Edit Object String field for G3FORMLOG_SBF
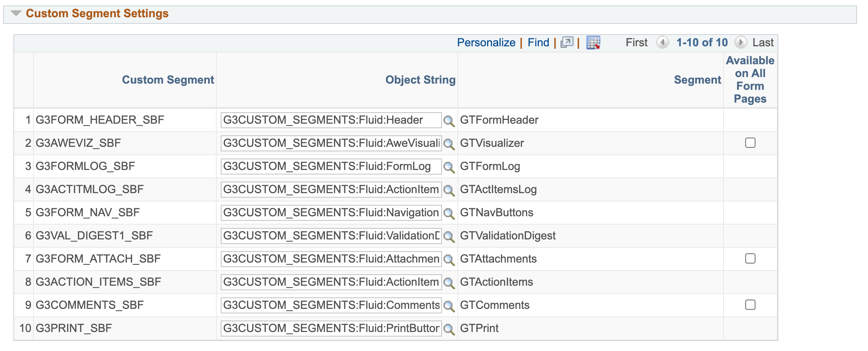The image size is (868, 351). 331,167
